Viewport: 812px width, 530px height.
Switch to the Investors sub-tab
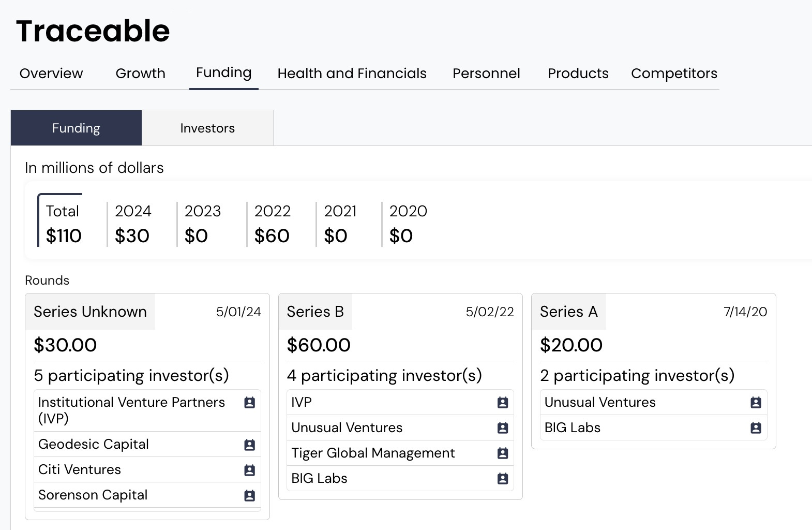(207, 128)
